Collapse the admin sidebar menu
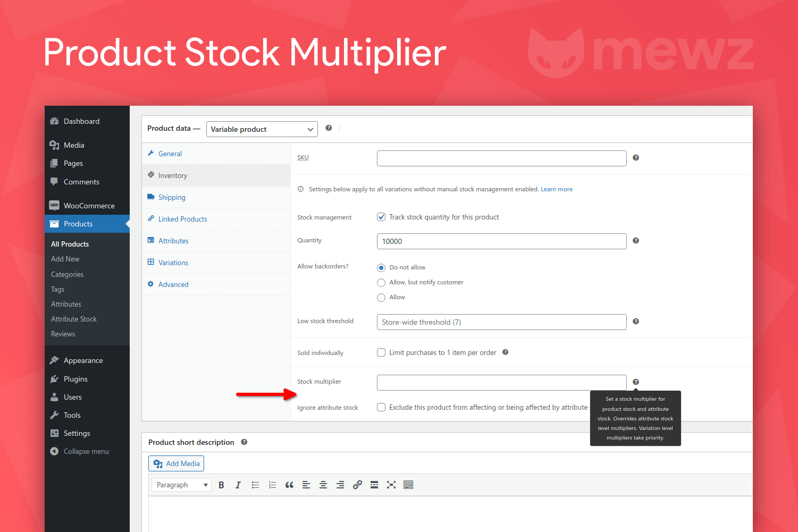Screen dimensions: 798x532 tap(86, 451)
